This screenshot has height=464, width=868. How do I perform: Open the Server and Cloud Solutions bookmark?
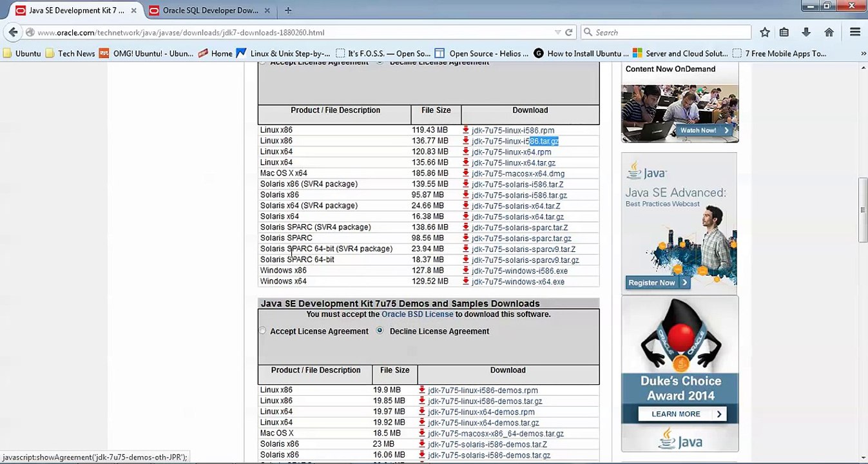(x=680, y=53)
